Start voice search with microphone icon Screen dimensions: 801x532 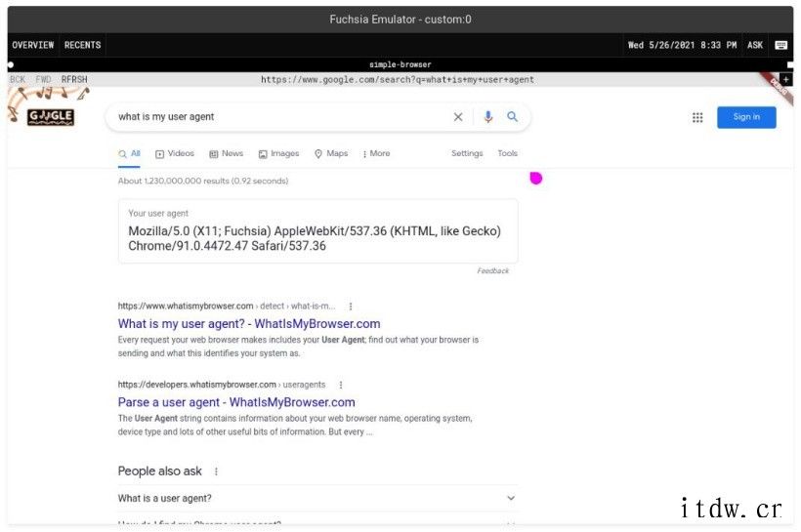(487, 117)
